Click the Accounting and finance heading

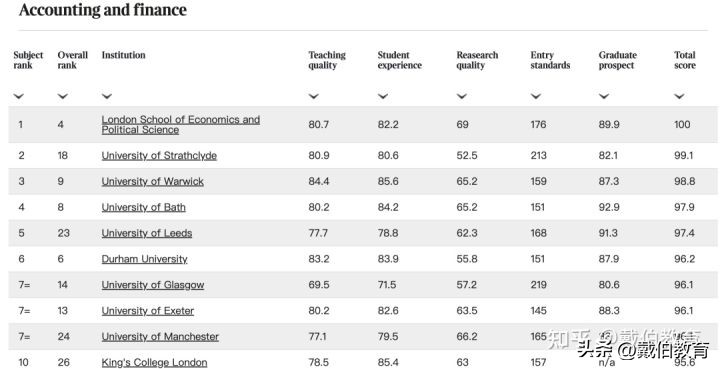pyautogui.click(x=103, y=10)
